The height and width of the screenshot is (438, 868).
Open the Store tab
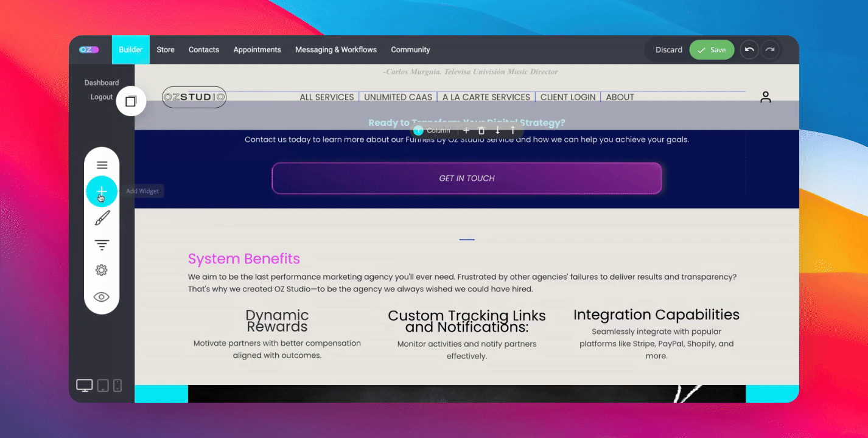[x=166, y=50]
